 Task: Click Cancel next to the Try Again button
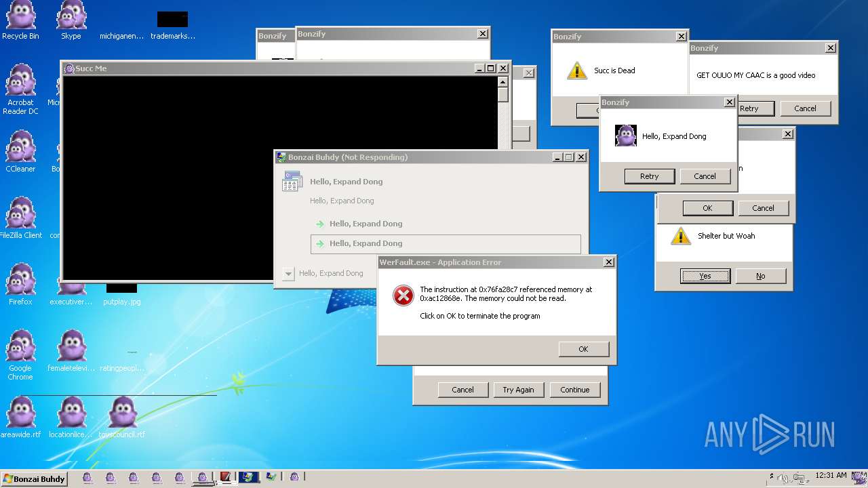point(462,390)
